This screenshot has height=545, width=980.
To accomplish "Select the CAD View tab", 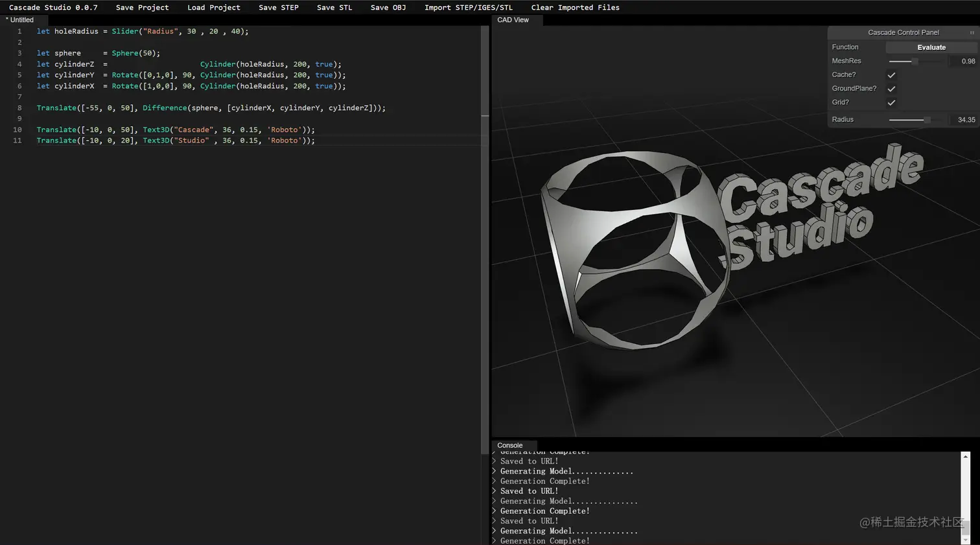I will (513, 20).
